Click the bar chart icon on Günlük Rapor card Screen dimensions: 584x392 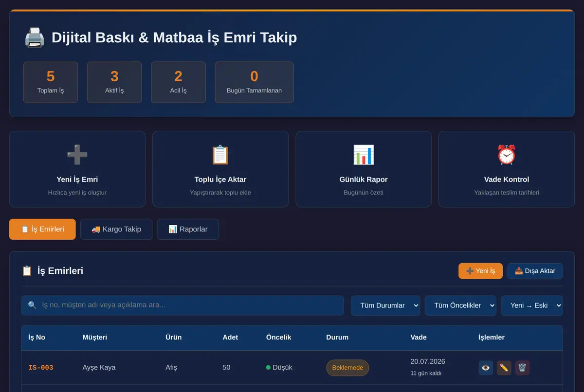[x=364, y=155]
